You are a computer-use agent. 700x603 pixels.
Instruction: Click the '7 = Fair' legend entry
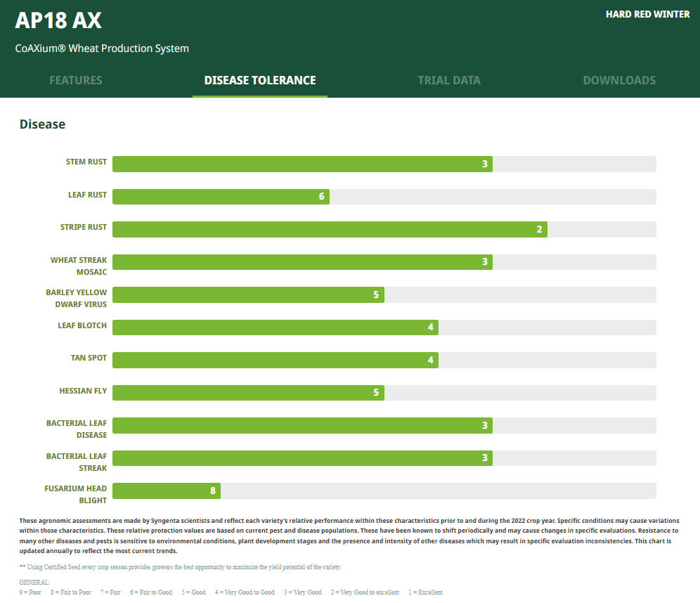pos(110,592)
